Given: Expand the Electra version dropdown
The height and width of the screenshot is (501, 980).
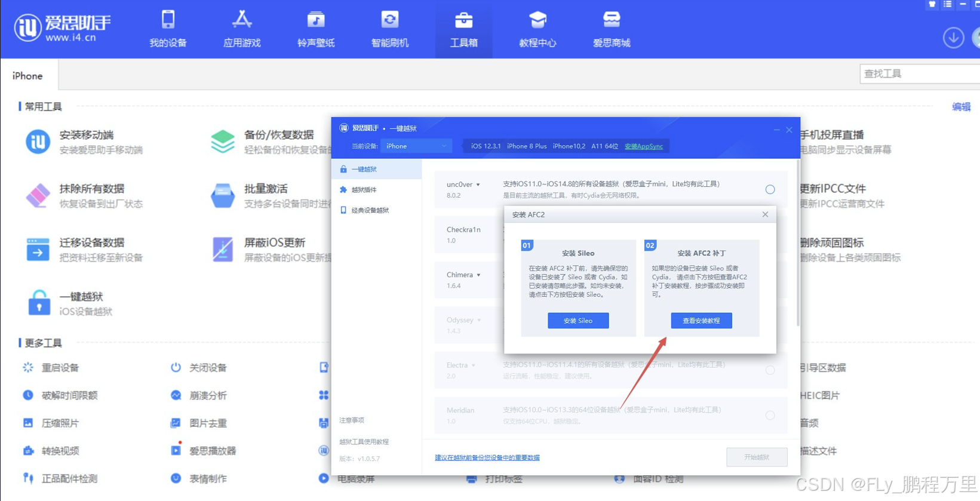Looking at the screenshot, I should coord(474,365).
